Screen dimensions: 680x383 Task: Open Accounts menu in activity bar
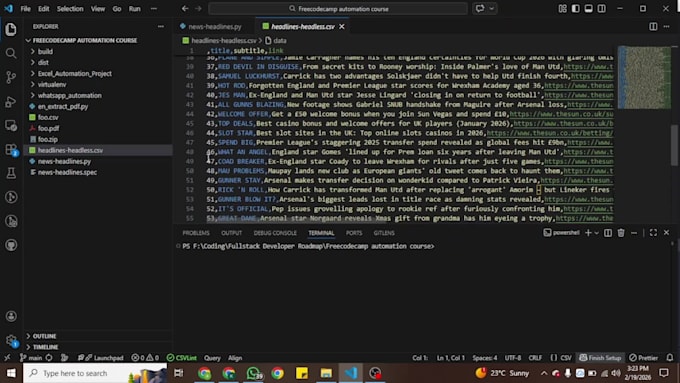tap(11, 316)
